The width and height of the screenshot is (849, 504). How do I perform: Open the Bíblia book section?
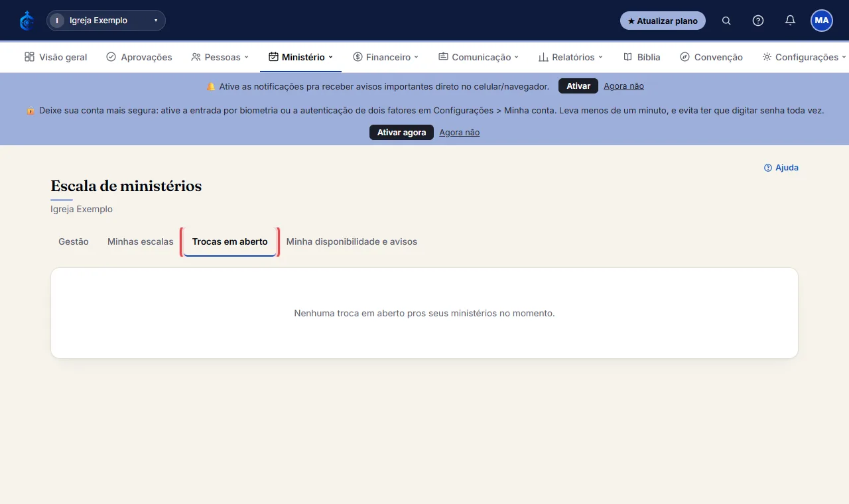[x=642, y=57]
